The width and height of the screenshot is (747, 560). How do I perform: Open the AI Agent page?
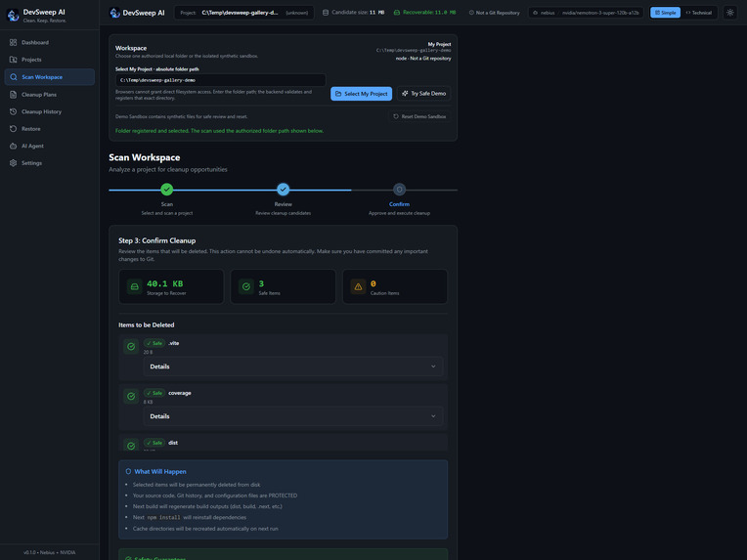50,146
